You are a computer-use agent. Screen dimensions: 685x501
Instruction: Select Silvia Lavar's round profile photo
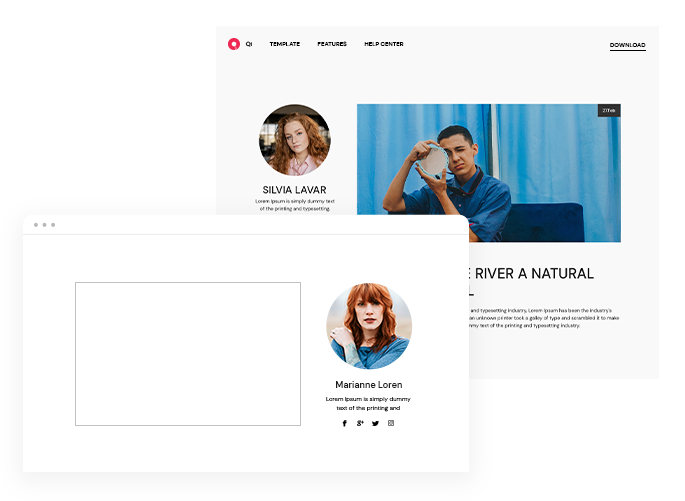[x=294, y=140]
